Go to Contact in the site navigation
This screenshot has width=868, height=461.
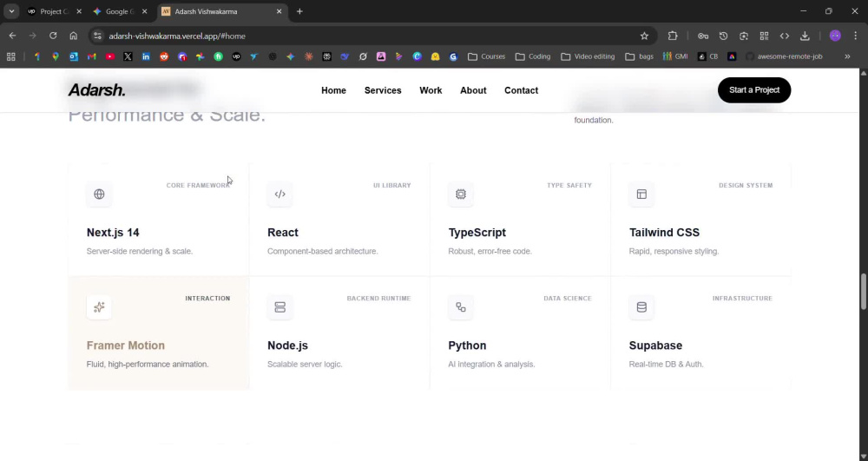point(521,91)
